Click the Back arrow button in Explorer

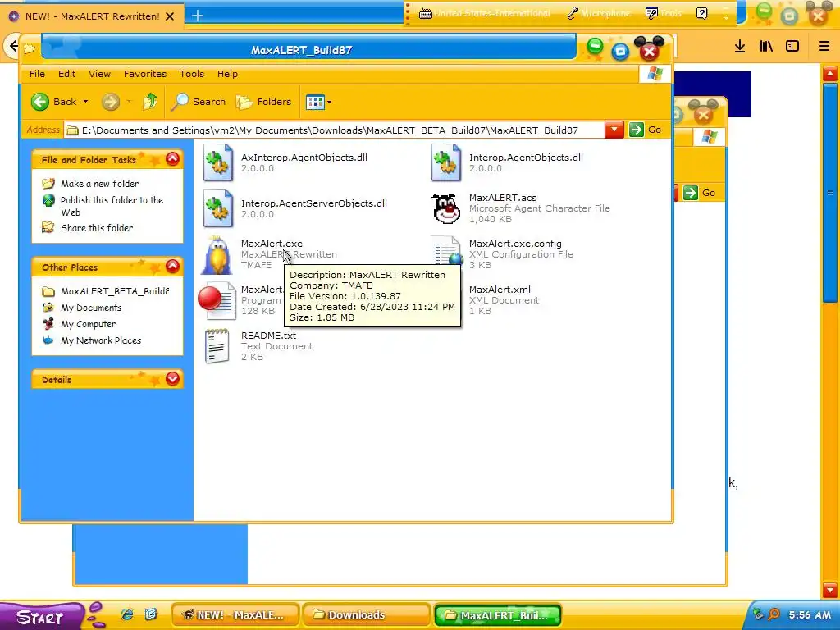pos(54,102)
